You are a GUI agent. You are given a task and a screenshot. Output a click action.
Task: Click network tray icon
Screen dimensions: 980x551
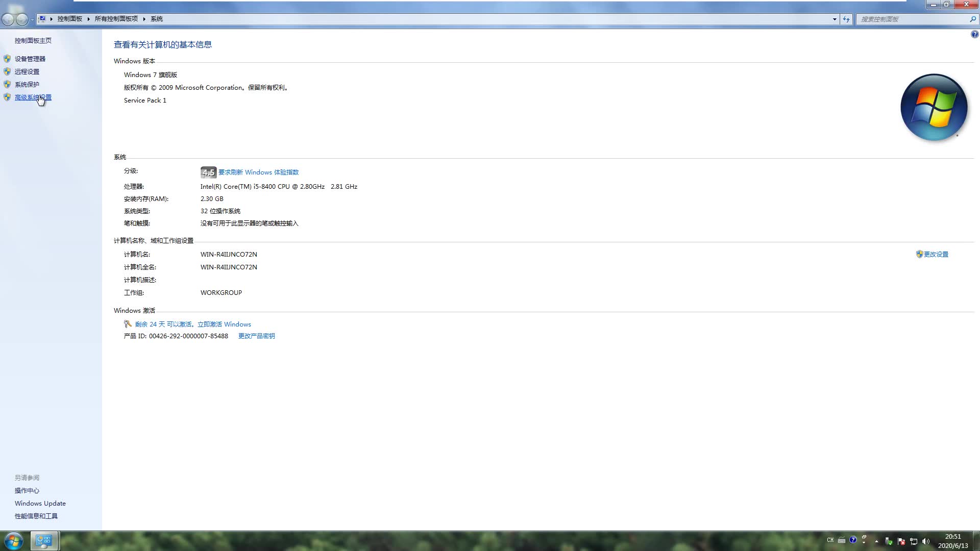[913, 541]
